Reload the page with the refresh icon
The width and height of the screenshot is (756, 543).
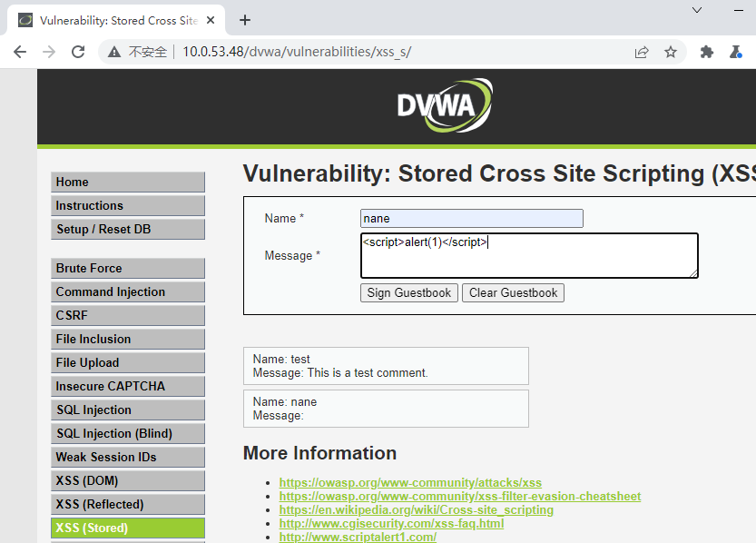[78, 52]
